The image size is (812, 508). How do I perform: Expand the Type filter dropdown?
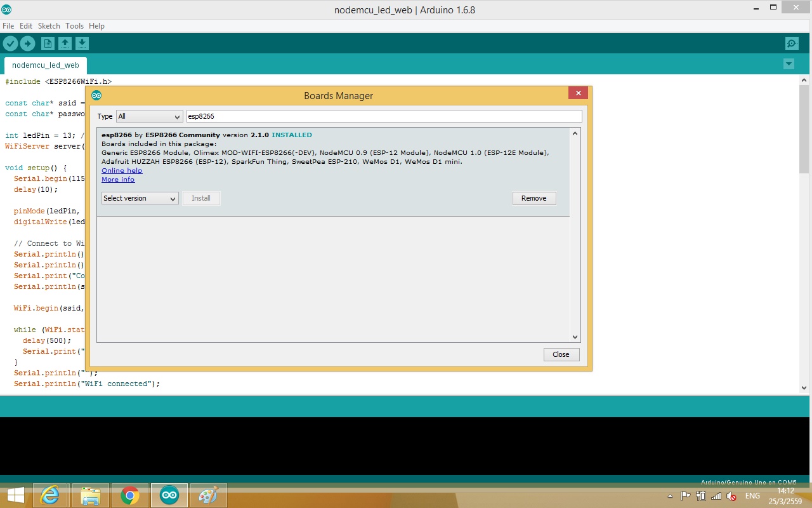[x=149, y=116]
